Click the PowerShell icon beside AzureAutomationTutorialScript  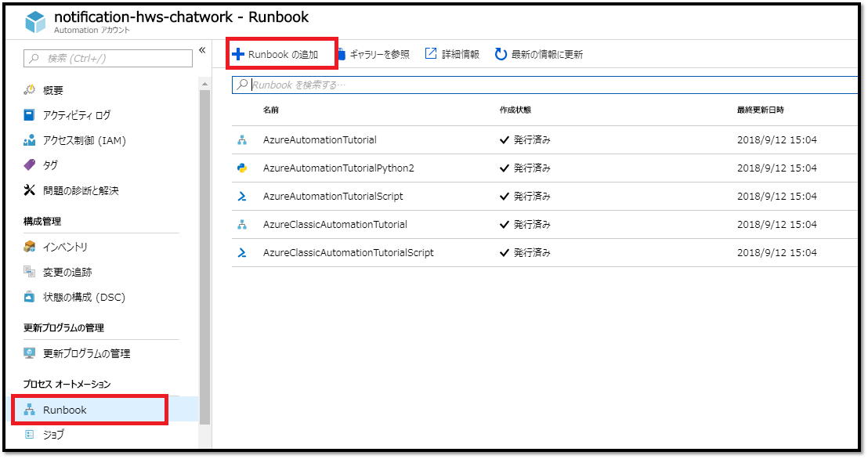point(242,196)
